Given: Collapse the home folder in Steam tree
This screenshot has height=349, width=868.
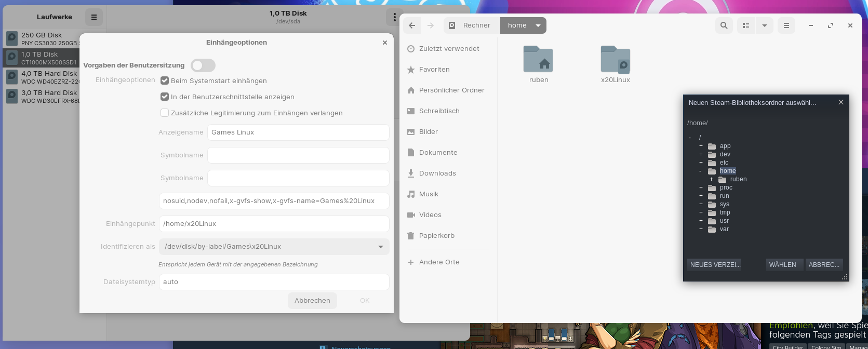Looking at the screenshot, I should [x=701, y=171].
